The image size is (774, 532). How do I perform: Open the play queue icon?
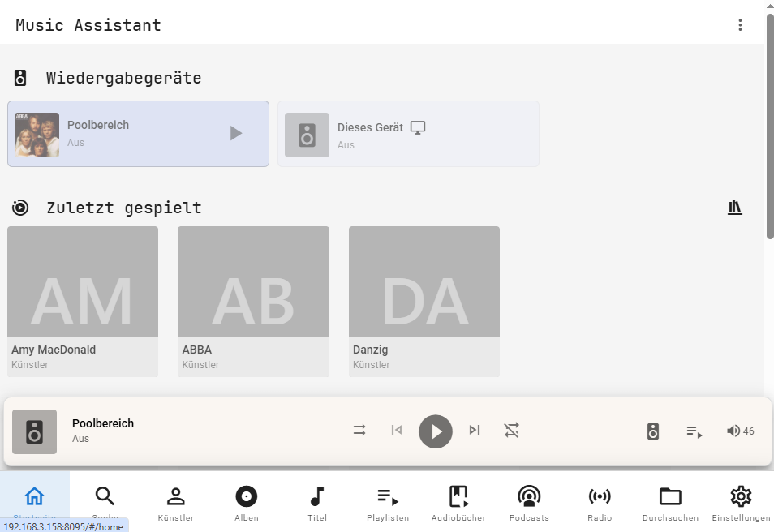click(x=694, y=431)
